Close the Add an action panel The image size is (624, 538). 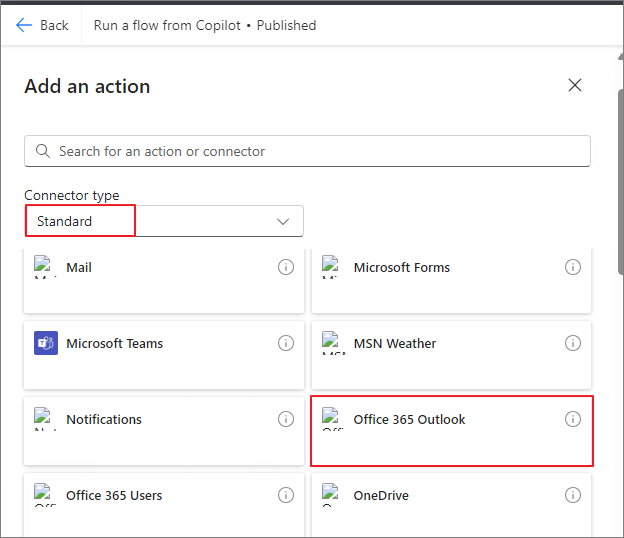click(x=575, y=85)
